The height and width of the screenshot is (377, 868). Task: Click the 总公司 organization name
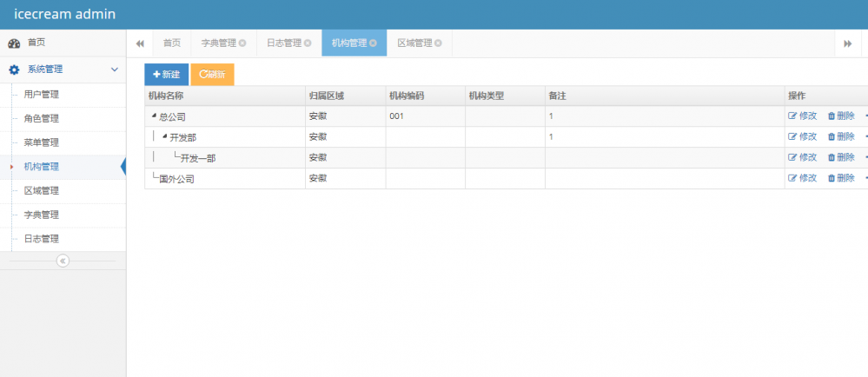(x=172, y=116)
